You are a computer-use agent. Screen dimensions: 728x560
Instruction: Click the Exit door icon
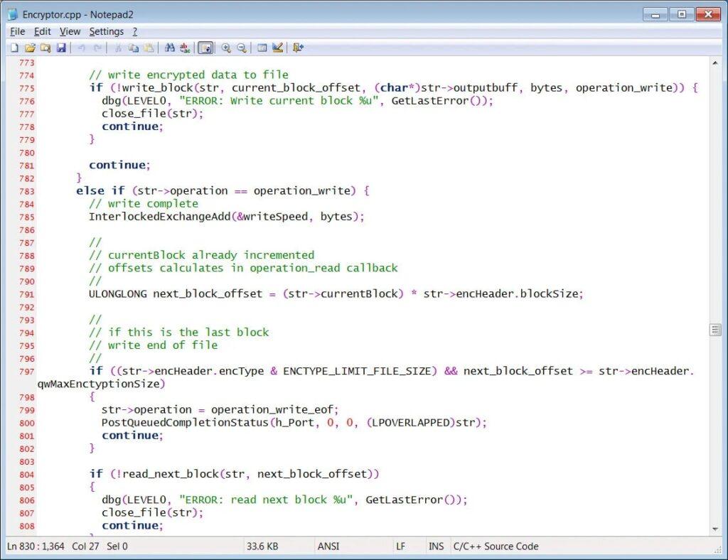[x=298, y=48]
